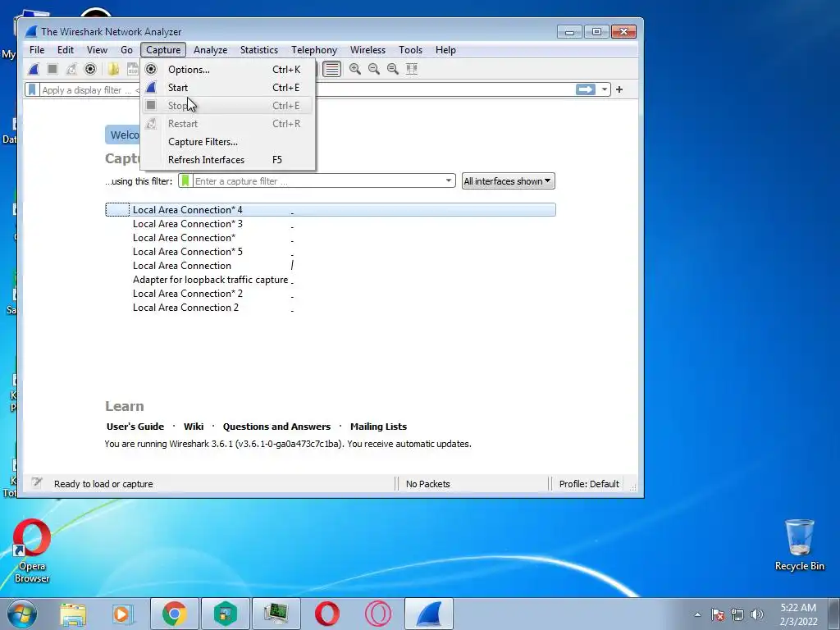Click the disabled Restart entry in Capture menu
Viewport: 840px width, 630px height.
tap(228, 124)
